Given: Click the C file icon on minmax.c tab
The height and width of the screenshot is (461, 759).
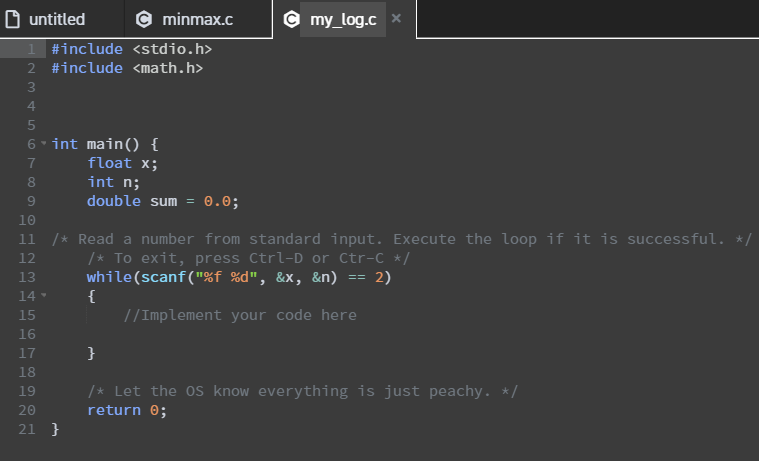Looking at the screenshot, I should [x=144, y=19].
